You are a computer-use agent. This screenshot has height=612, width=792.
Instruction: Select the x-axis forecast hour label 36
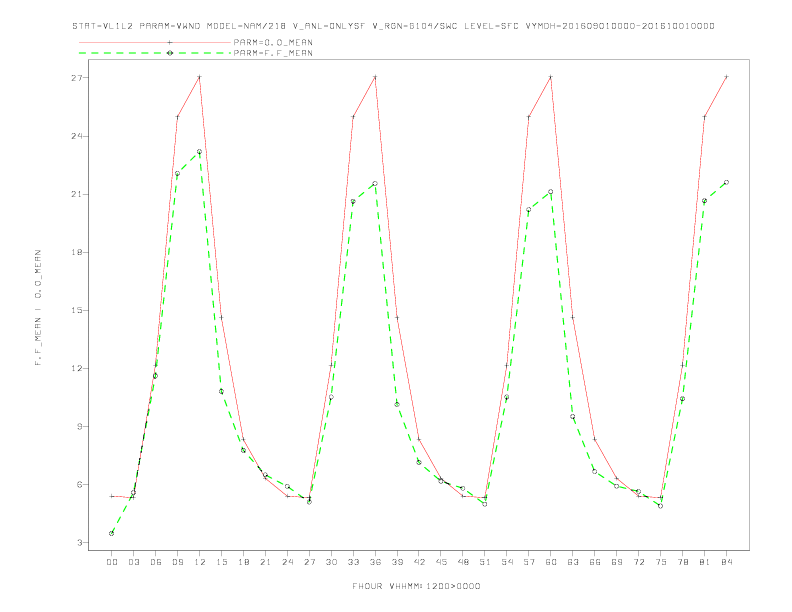(x=375, y=562)
